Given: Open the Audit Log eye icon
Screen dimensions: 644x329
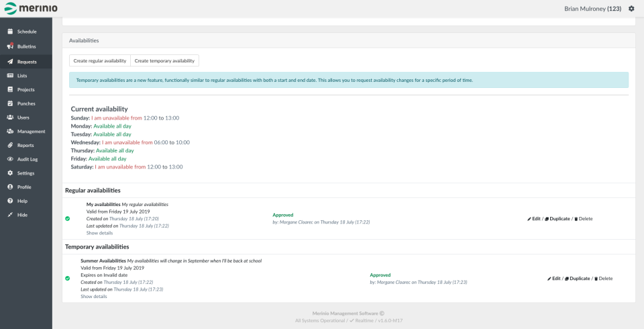Looking at the screenshot, I should (x=10, y=159).
